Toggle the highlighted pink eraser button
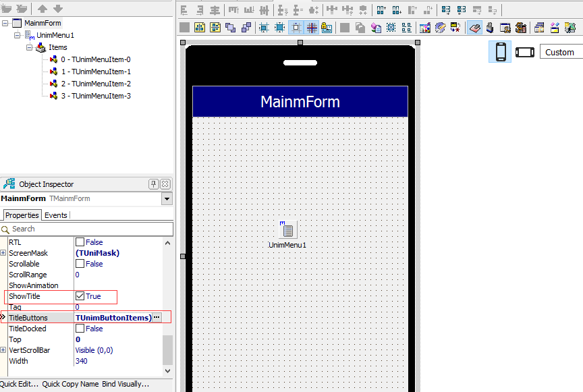583x392 pixels. [x=475, y=28]
